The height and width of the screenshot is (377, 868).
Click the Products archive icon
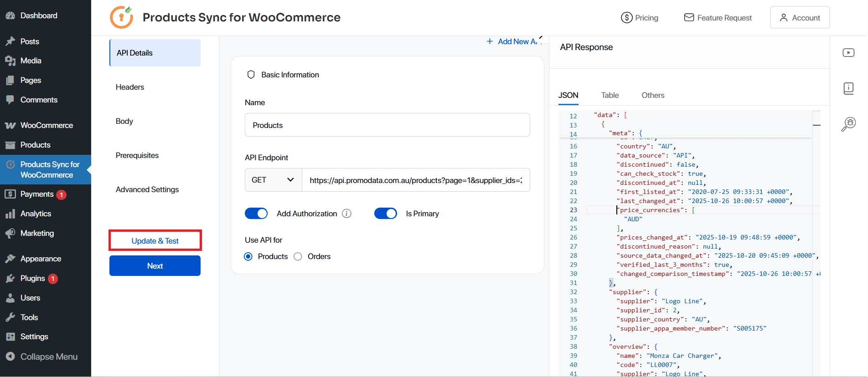point(10,145)
